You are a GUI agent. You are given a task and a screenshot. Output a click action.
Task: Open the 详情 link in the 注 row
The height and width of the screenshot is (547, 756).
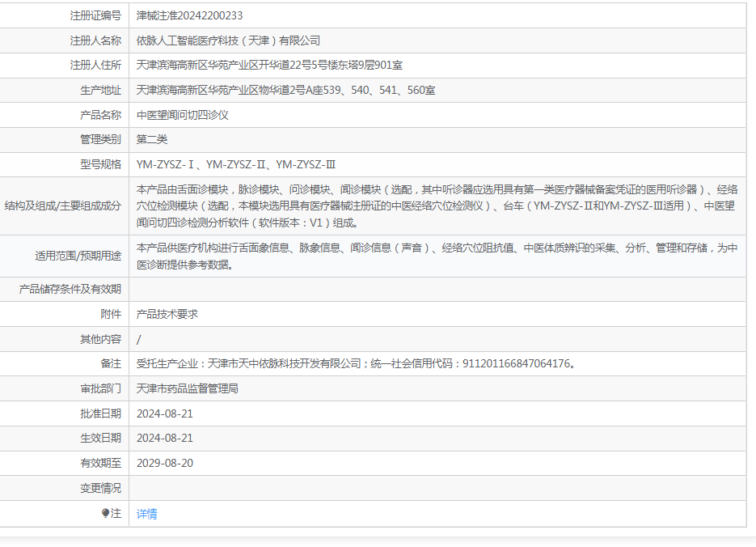(146, 514)
